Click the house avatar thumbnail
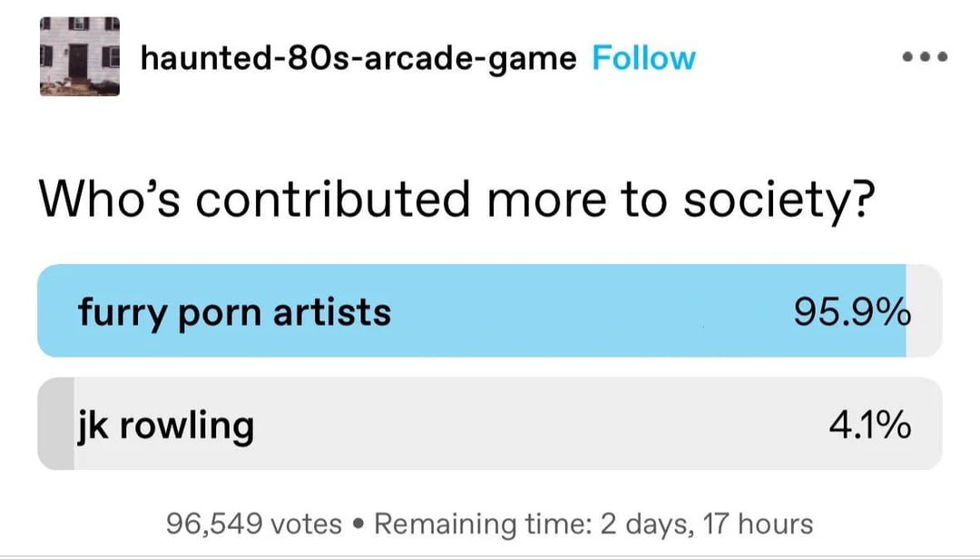The image size is (980, 559). (x=79, y=56)
